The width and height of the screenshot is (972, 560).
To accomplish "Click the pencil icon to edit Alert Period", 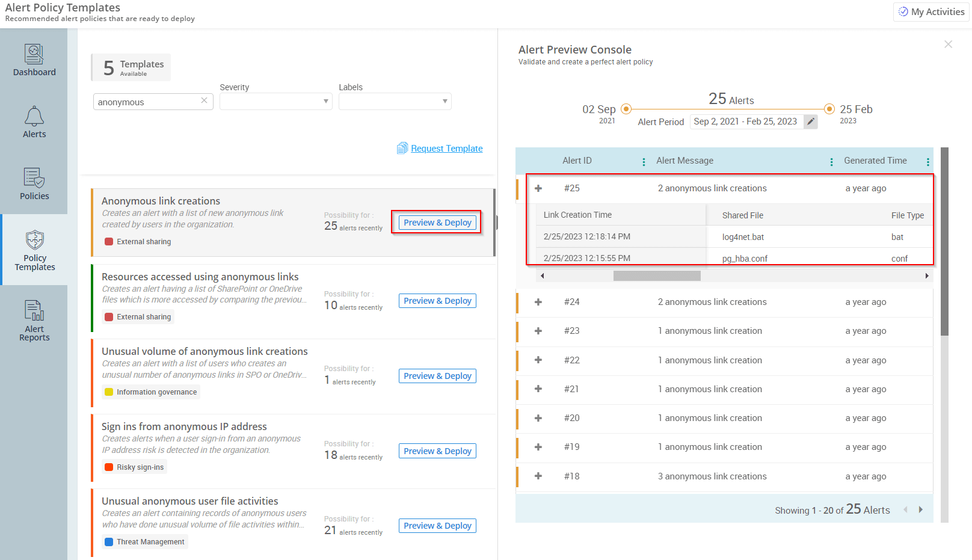I will click(x=811, y=122).
